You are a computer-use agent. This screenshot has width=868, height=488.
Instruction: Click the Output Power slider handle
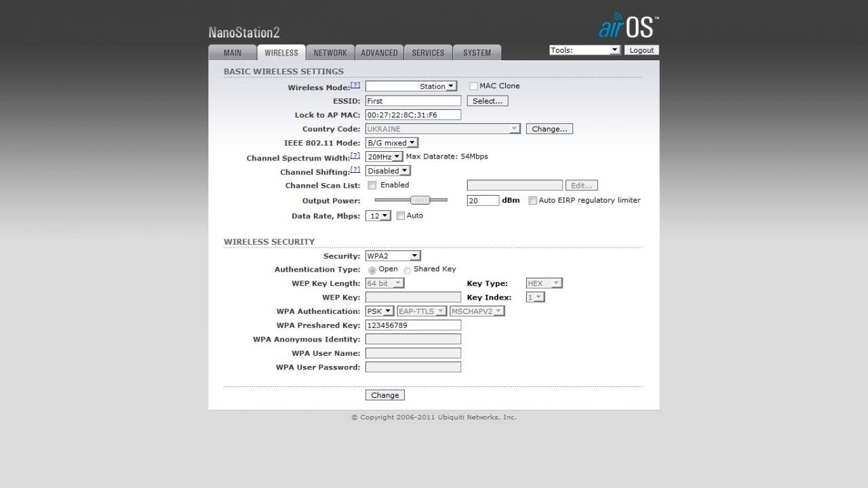coord(420,200)
